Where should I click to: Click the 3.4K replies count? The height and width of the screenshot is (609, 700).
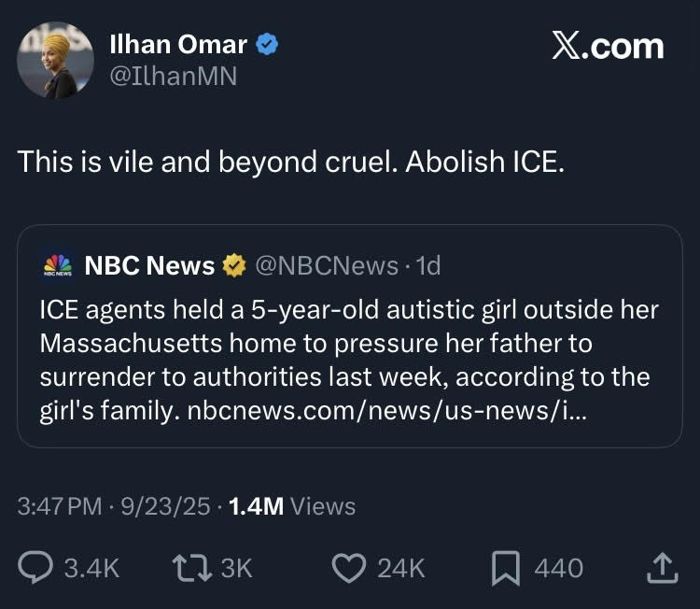pyautogui.click(x=91, y=568)
